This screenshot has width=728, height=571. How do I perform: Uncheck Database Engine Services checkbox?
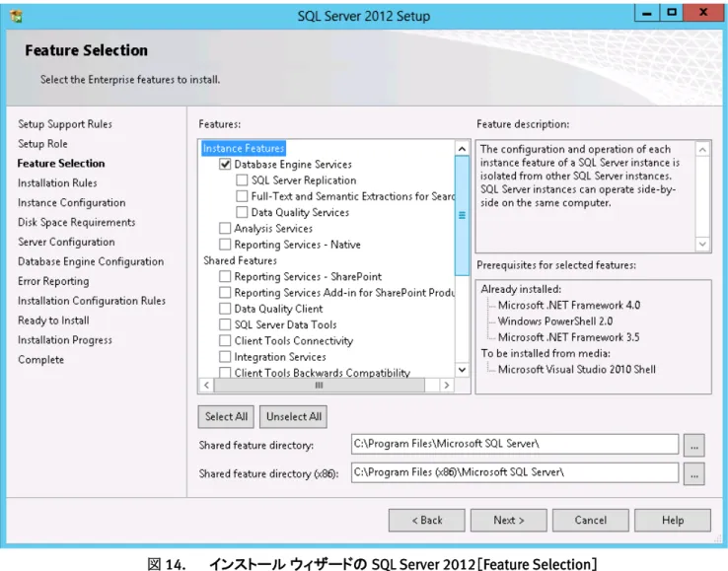(x=225, y=165)
